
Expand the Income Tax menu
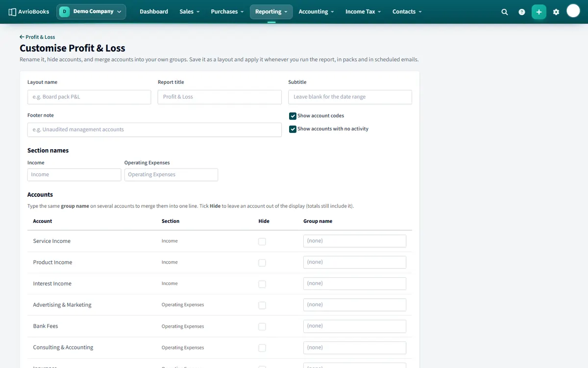click(363, 12)
